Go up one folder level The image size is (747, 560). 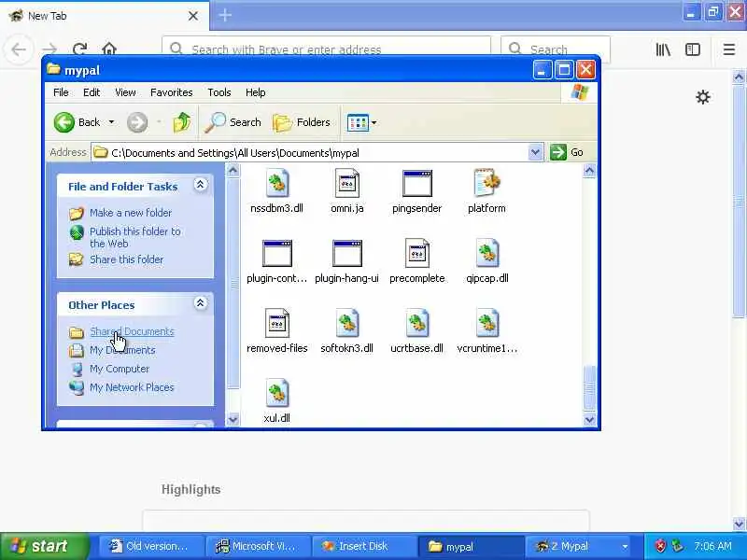[x=181, y=122]
